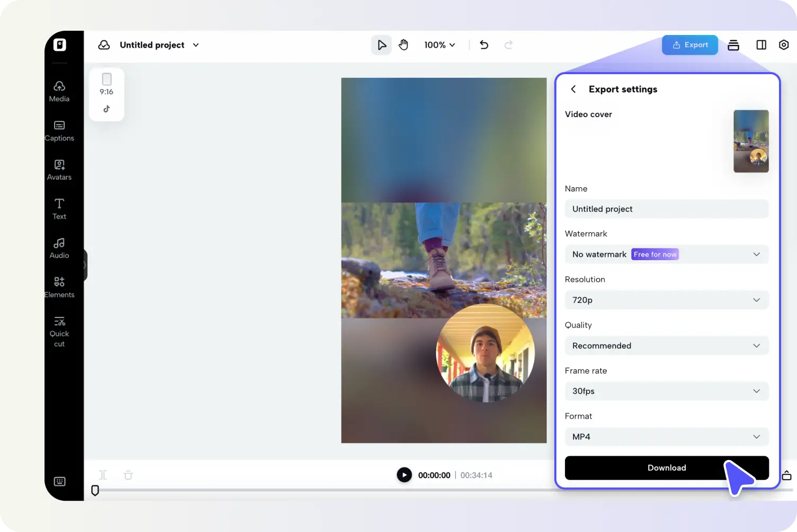
Task: Select the Video cover thumbnail
Action: [751, 141]
